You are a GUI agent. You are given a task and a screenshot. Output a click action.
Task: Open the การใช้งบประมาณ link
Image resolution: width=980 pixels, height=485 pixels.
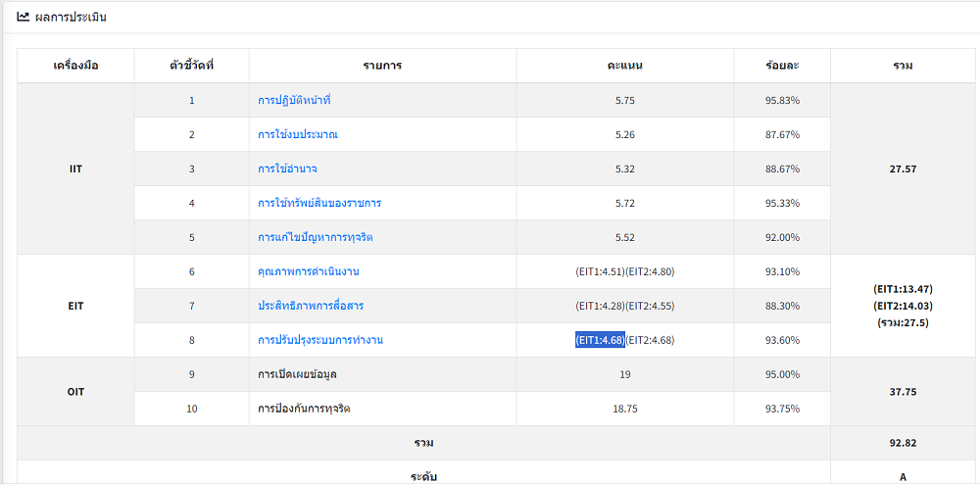point(298,134)
